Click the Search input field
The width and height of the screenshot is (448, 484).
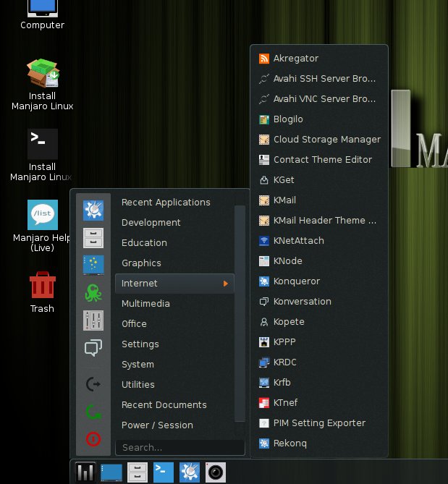[179, 447]
